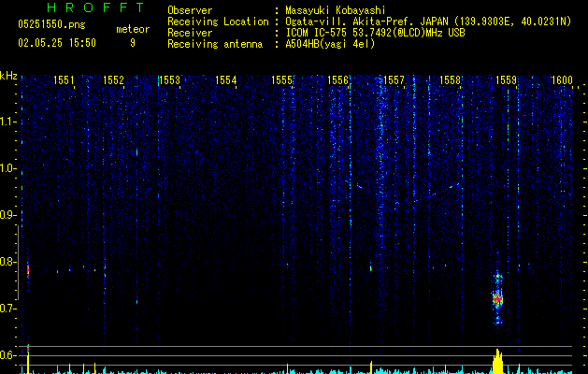Screen dimensions: 588x374
Task: Click the meteor label
Action: tap(133, 29)
